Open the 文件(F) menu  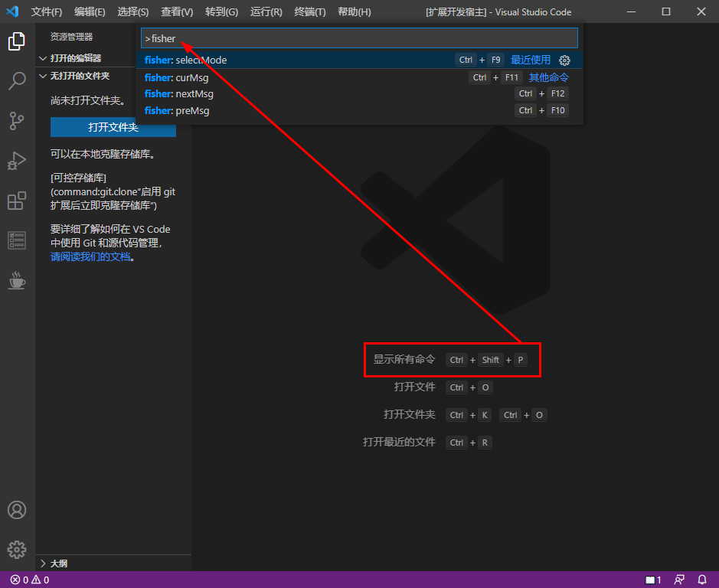click(46, 12)
